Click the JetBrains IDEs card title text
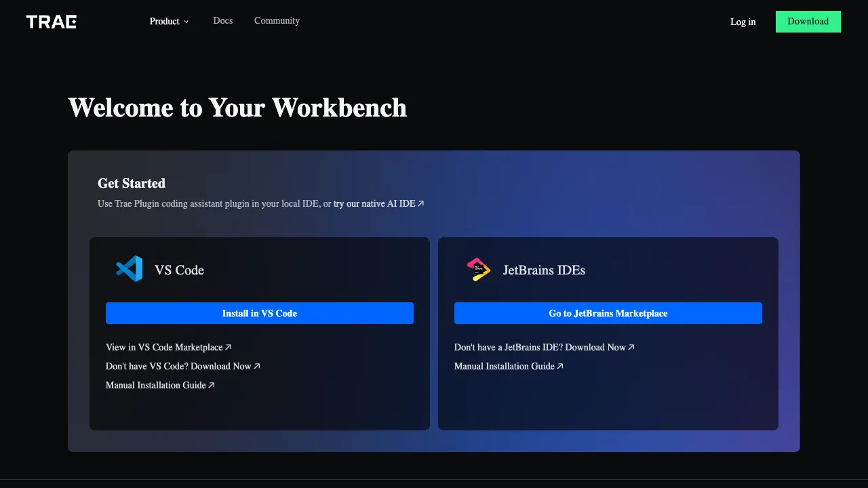The width and height of the screenshot is (868, 488). [544, 270]
